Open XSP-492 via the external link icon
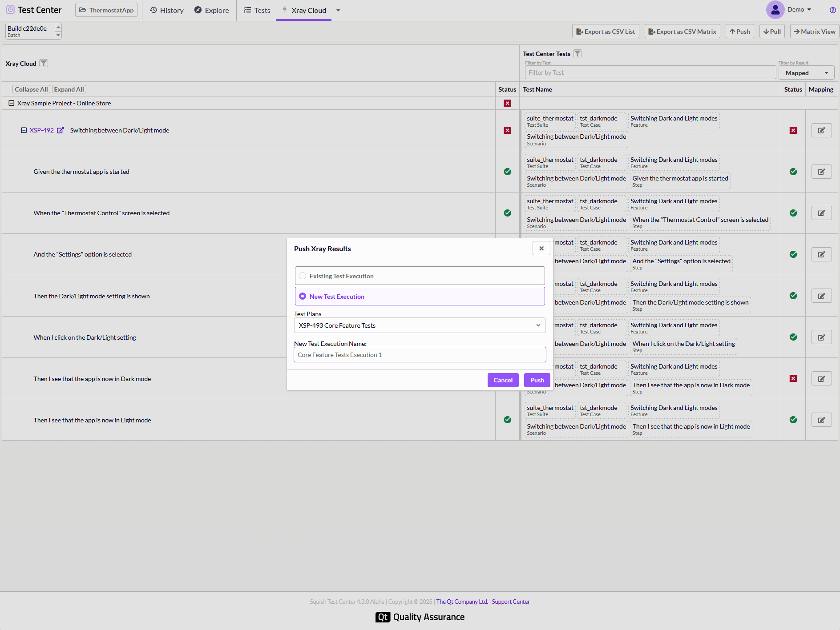Viewport: 840px width, 630px height. (61, 130)
